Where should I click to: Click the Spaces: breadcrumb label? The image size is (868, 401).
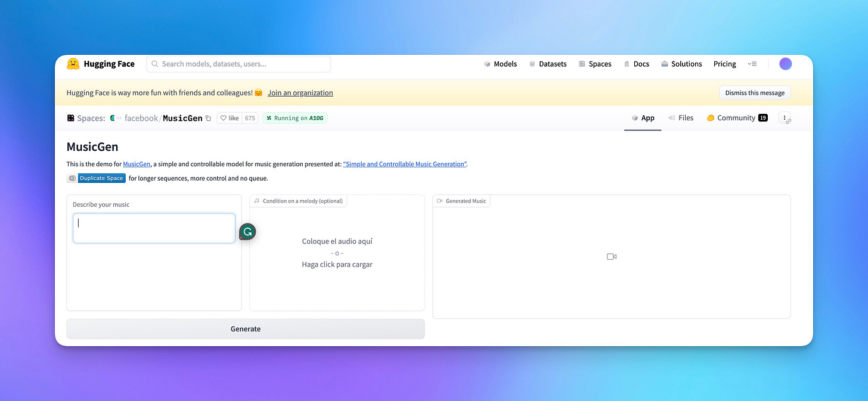[91, 118]
